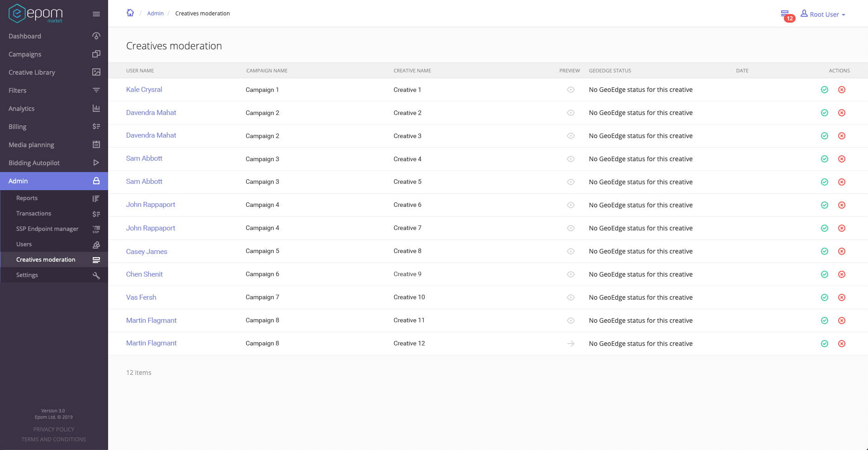The image size is (868, 450).
Task: Approve Creative 1 with the green check icon
Action: tap(825, 90)
